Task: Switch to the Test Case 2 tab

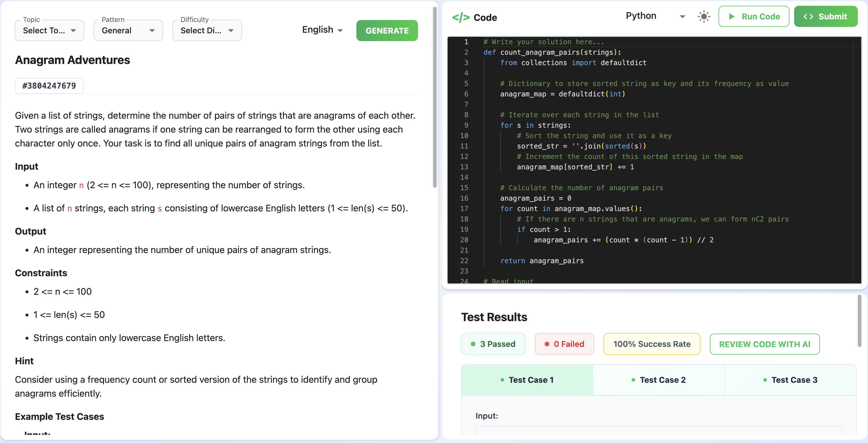Action: click(x=659, y=380)
